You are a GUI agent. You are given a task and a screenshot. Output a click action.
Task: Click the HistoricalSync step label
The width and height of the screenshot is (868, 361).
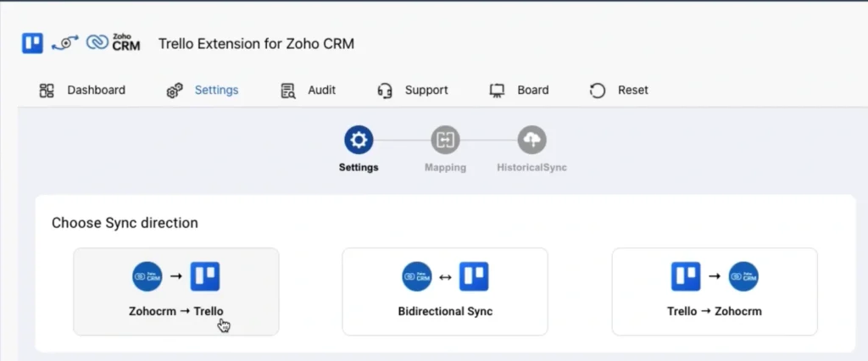click(531, 167)
